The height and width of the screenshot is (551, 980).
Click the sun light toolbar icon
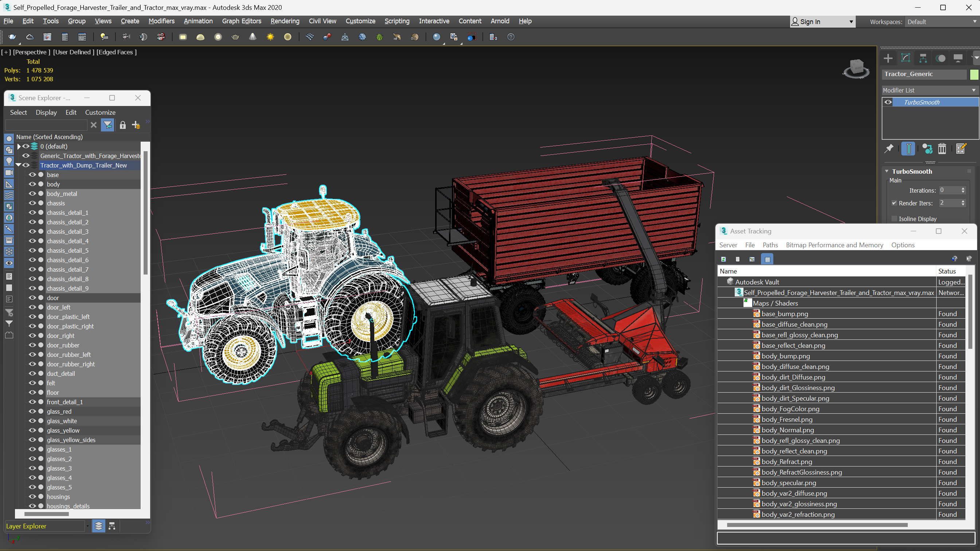point(270,37)
